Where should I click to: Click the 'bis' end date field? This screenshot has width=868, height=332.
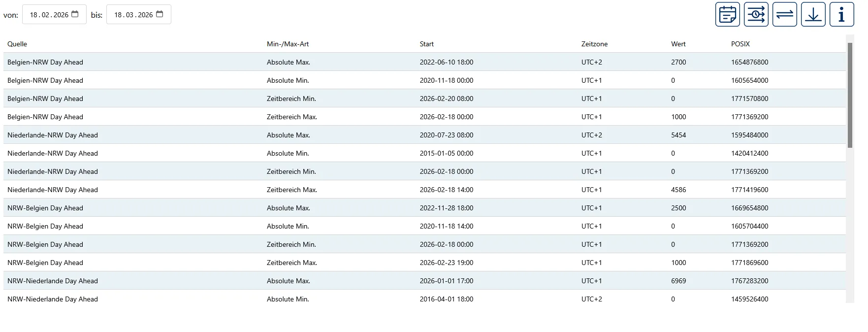click(133, 15)
